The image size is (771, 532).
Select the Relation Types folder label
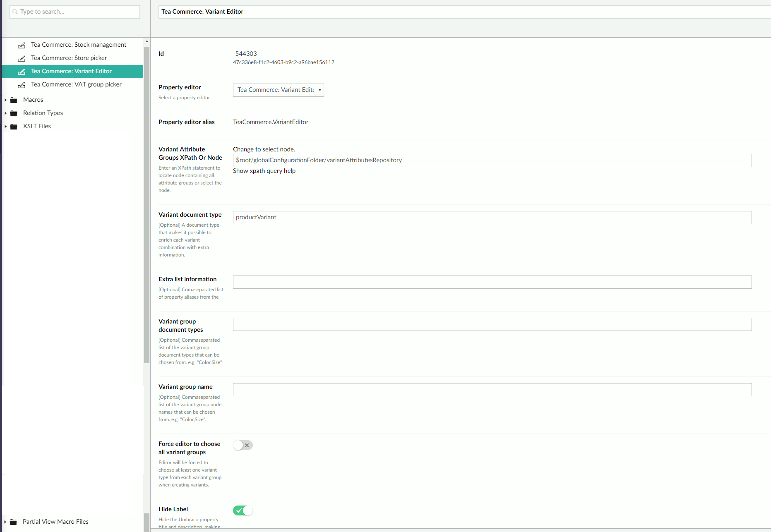tap(43, 113)
